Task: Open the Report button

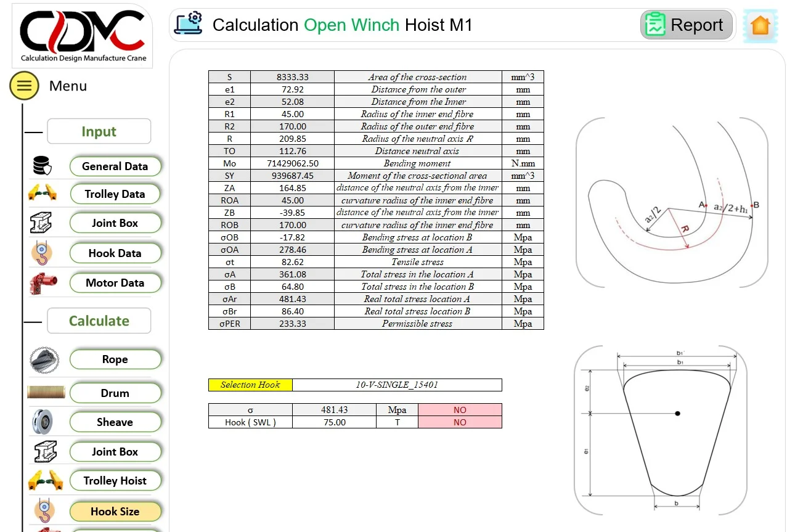Action: click(x=686, y=25)
